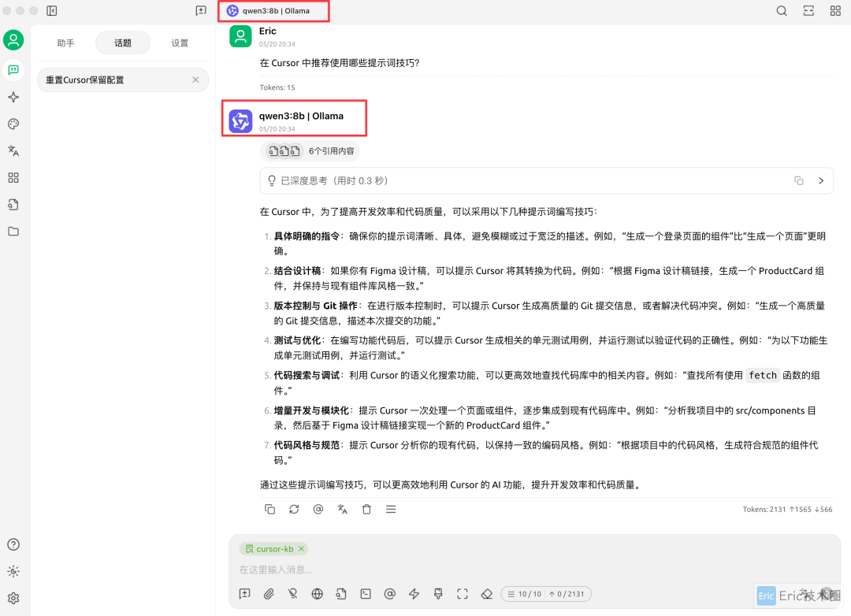Click the inline code fetch
851x616 pixels.
[763, 375]
